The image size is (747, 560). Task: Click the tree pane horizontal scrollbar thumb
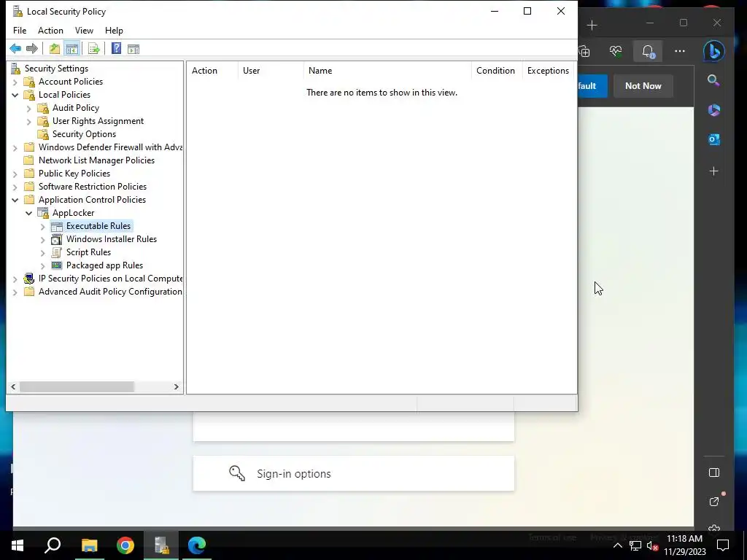pos(76,387)
